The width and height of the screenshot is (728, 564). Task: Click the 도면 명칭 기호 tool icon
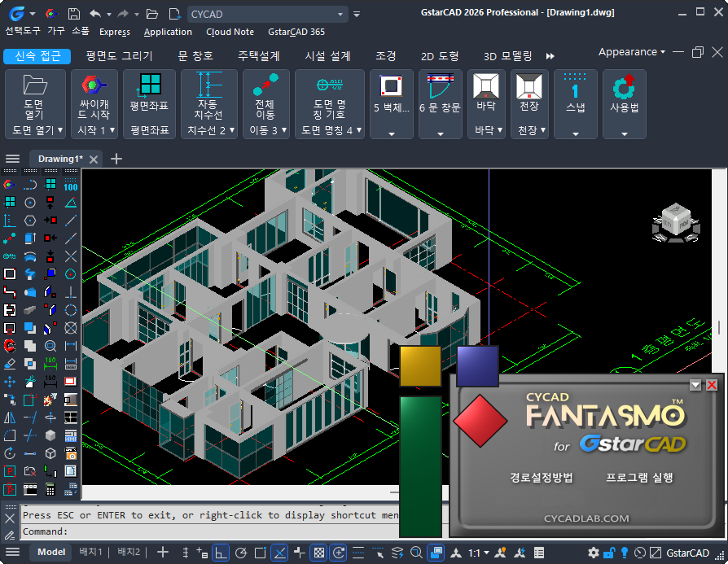(x=330, y=85)
